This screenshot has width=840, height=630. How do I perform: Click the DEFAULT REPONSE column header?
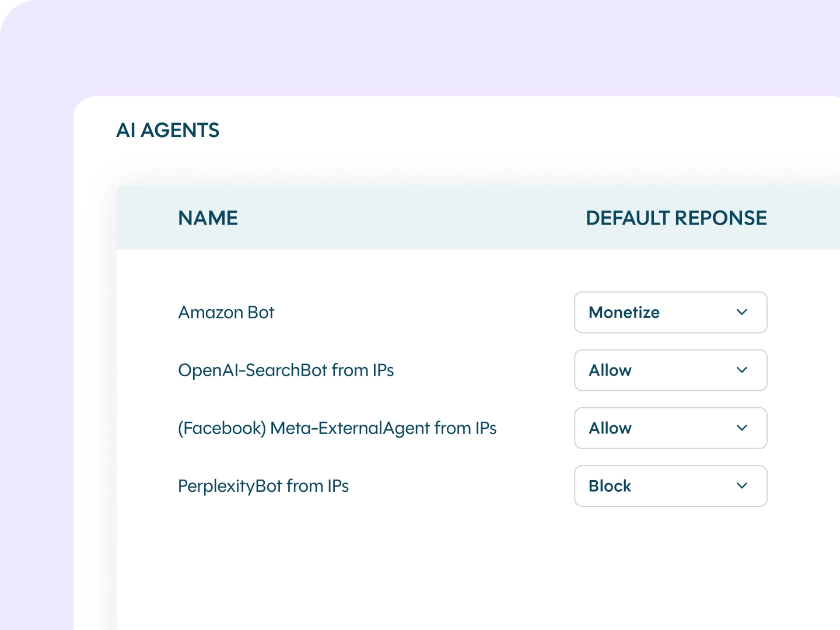click(x=676, y=218)
